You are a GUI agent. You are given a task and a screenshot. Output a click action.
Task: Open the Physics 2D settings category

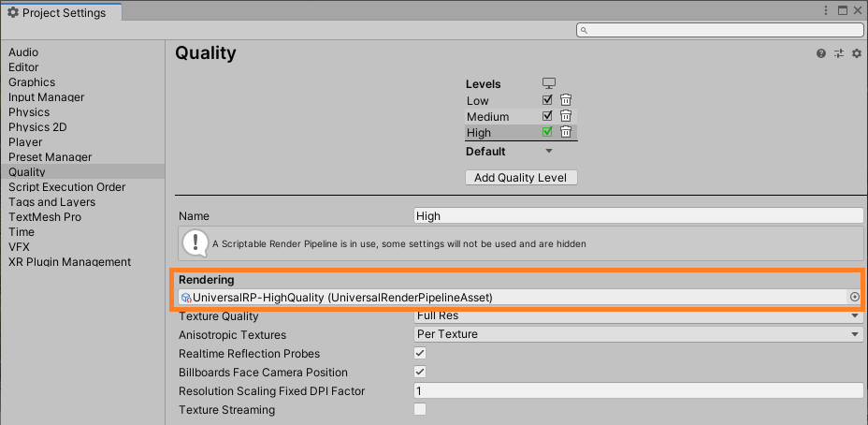pos(37,127)
